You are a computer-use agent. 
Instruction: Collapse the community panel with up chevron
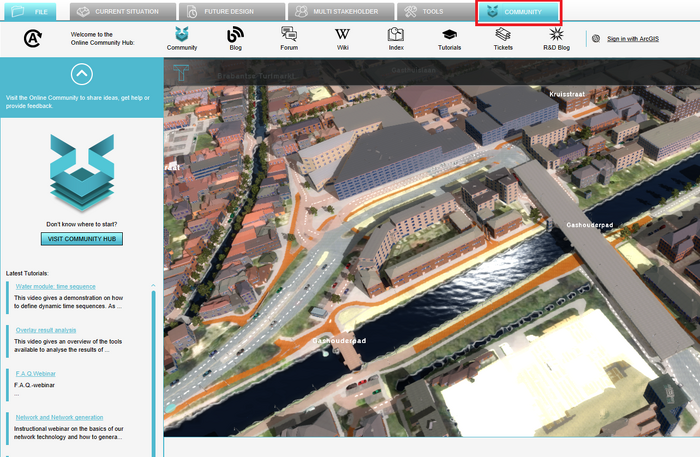(x=82, y=73)
